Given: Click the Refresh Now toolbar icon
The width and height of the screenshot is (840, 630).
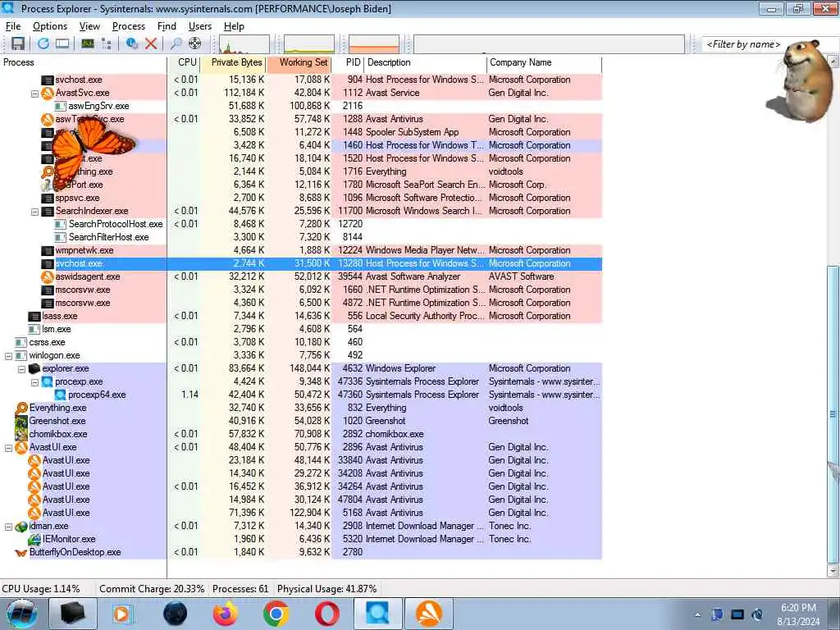Looking at the screenshot, I should click(x=43, y=44).
